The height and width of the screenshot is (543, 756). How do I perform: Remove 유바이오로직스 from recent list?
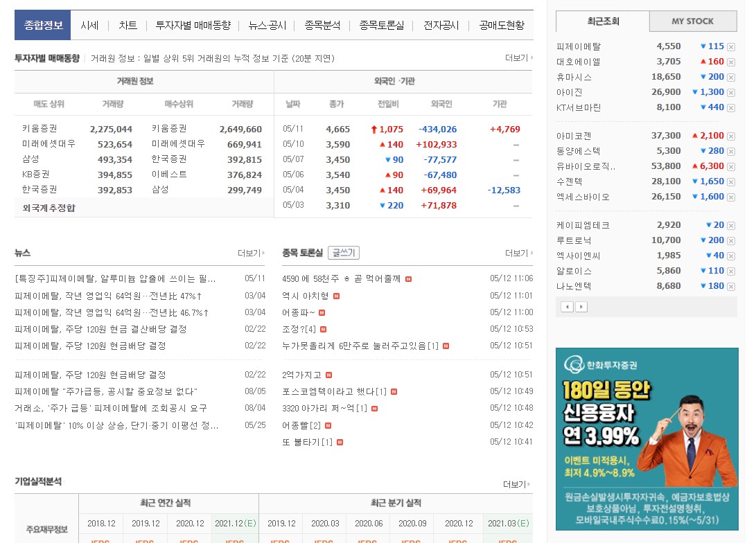(731, 167)
